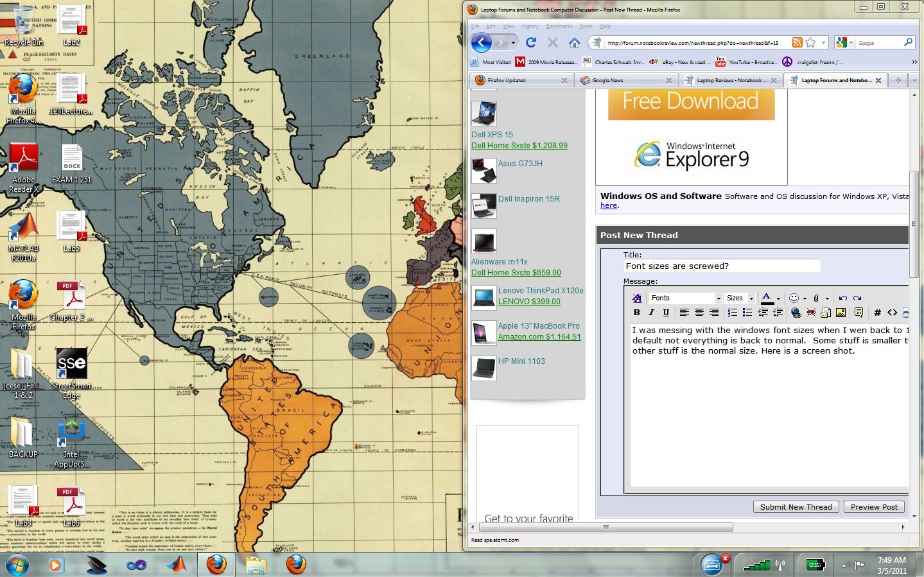Viewport: 924px width, 577px height.
Task: Open Recycle Bin on the desktop
Action: tap(24, 26)
